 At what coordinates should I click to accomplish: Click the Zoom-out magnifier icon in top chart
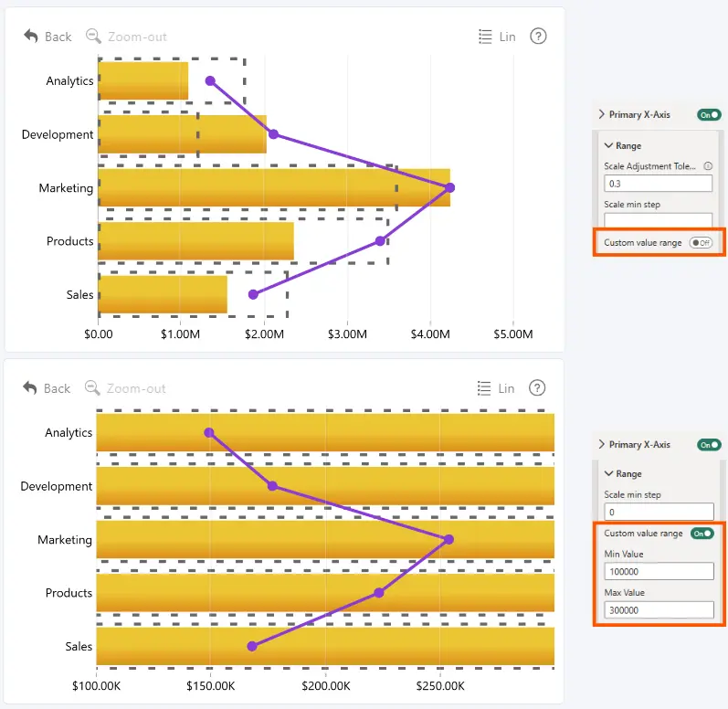pyautogui.click(x=93, y=36)
